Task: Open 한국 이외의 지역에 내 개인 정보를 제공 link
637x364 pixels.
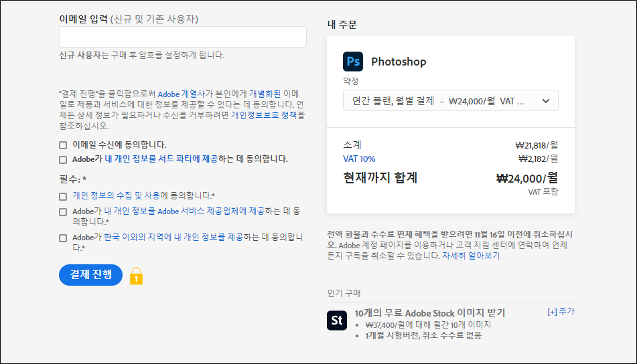Action: click(x=173, y=237)
